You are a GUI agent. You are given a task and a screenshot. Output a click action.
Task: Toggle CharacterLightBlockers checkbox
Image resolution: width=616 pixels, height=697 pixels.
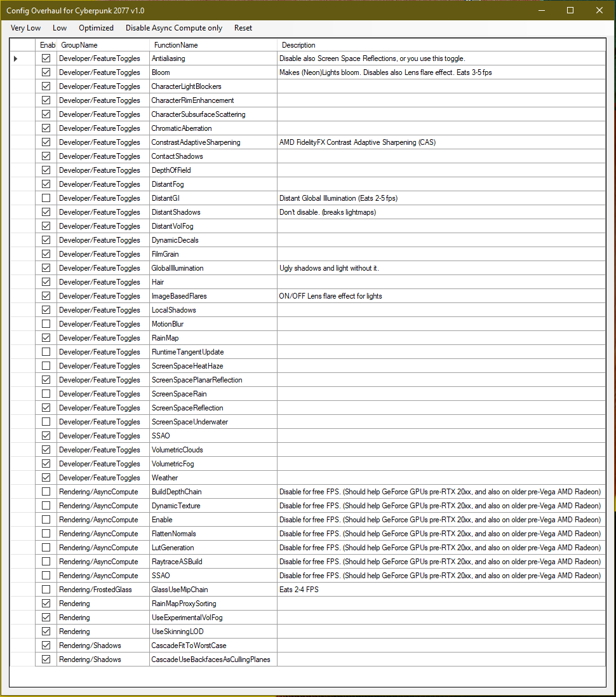(46, 86)
